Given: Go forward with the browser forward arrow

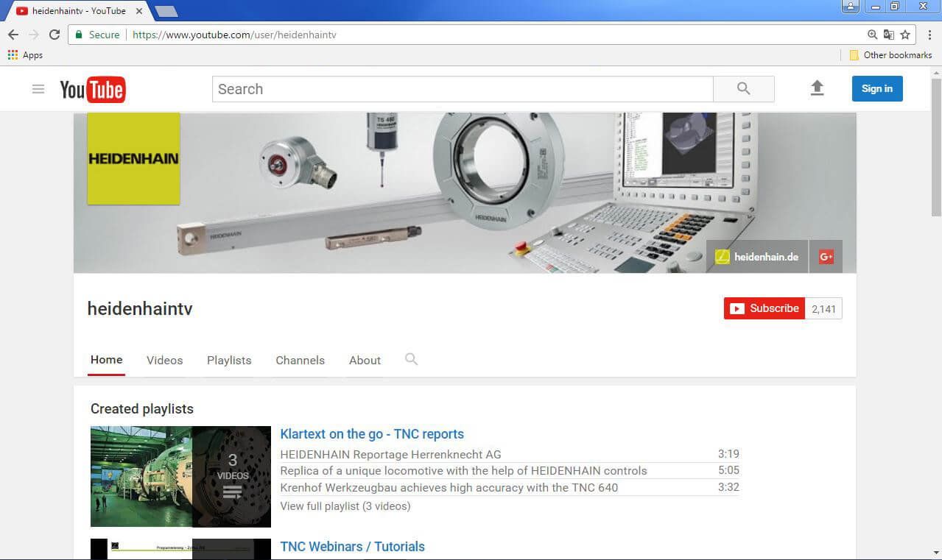Looking at the screenshot, I should [x=34, y=35].
